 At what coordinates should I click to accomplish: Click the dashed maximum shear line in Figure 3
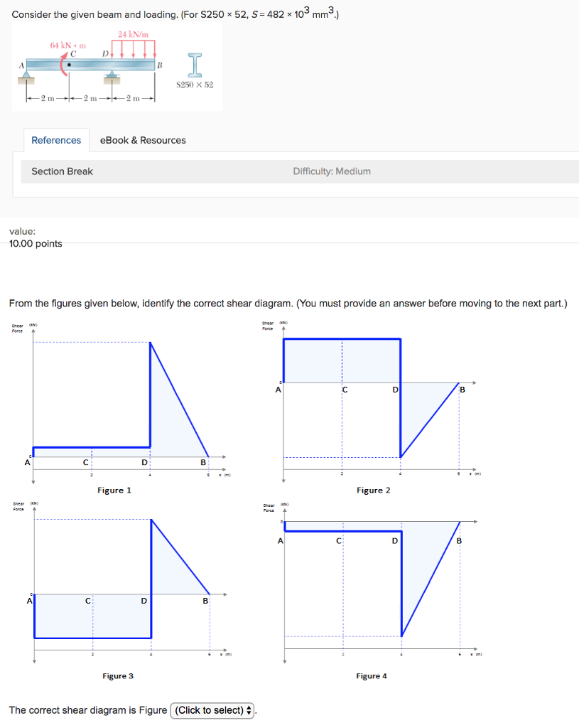click(x=92, y=520)
